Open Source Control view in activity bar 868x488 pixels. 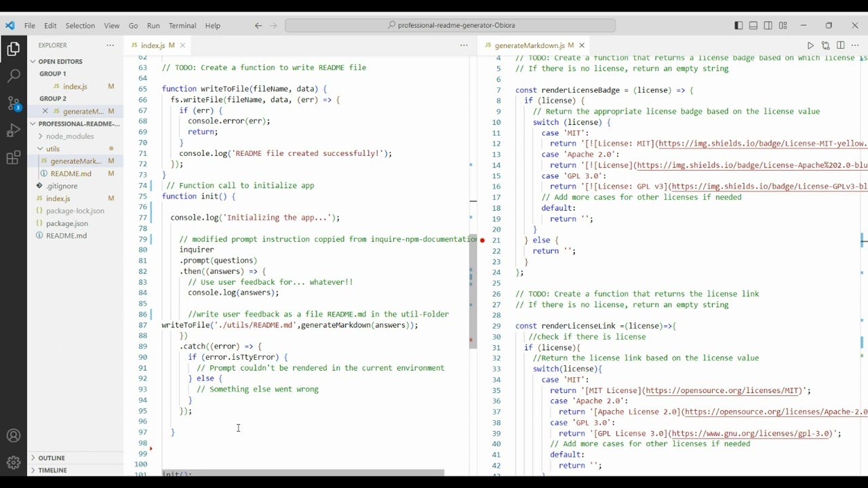14,104
